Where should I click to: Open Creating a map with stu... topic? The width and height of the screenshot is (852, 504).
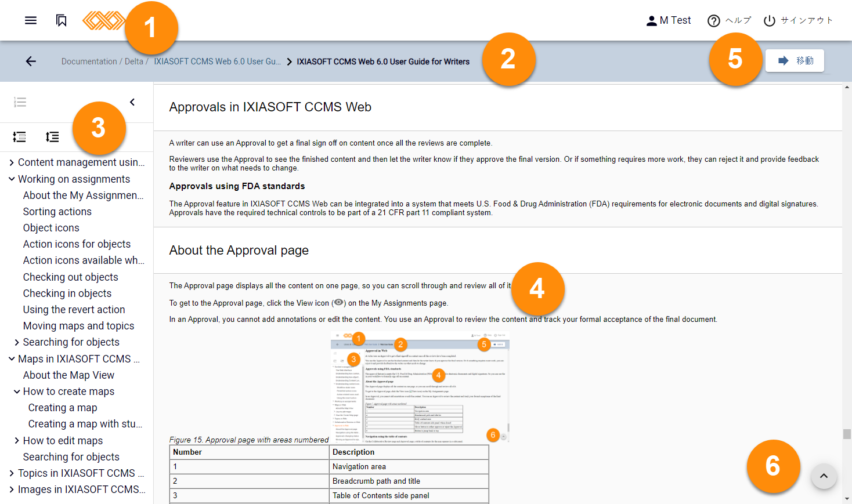tap(85, 424)
